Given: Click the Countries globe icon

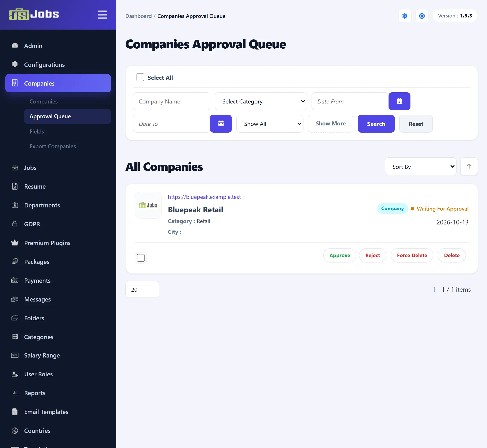Looking at the screenshot, I should pos(15,430).
